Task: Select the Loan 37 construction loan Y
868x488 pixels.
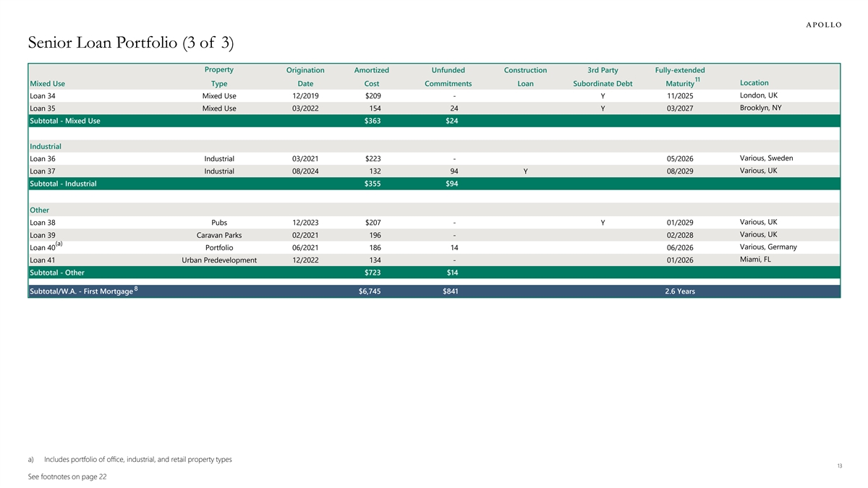Action: pos(525,171)
